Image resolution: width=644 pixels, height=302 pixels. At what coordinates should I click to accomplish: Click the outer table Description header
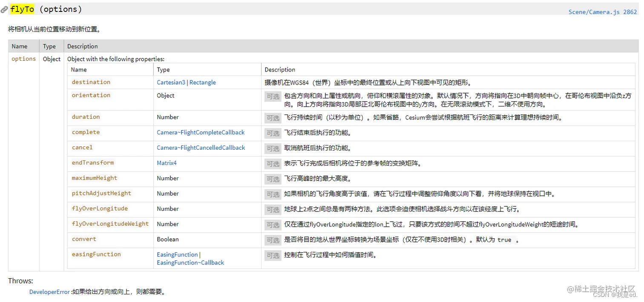tap(82, 46)
